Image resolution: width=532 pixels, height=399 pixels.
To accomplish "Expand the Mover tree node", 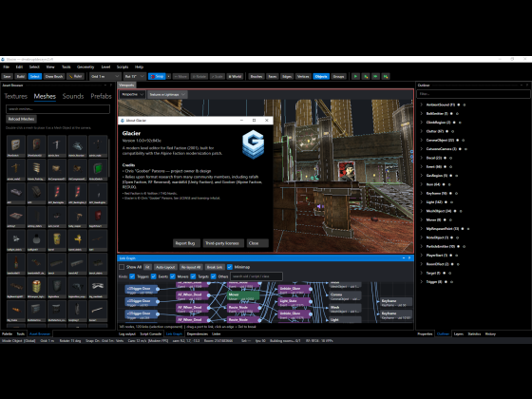I will coord(422,219).
